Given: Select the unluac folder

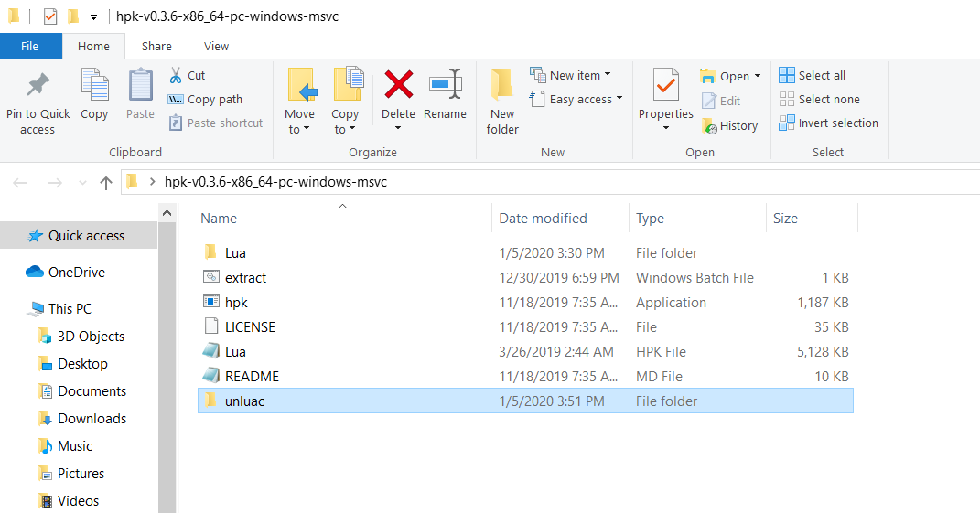Looking at the screenshot, I should point(525,401).
